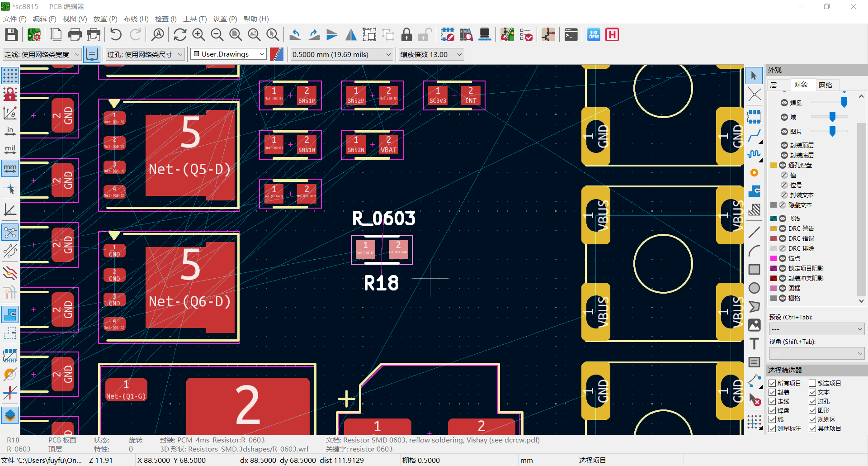Open the 视图 (V) menu

pos(75,19)
